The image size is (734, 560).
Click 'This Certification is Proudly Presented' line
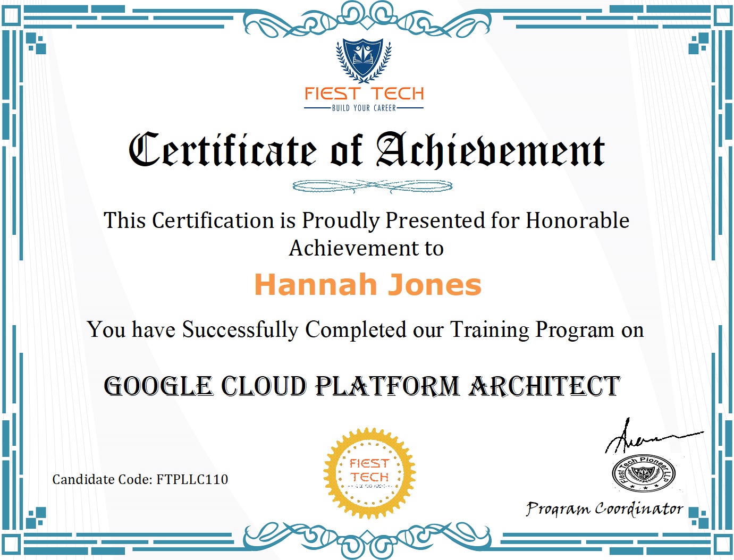tap(366, 220)
